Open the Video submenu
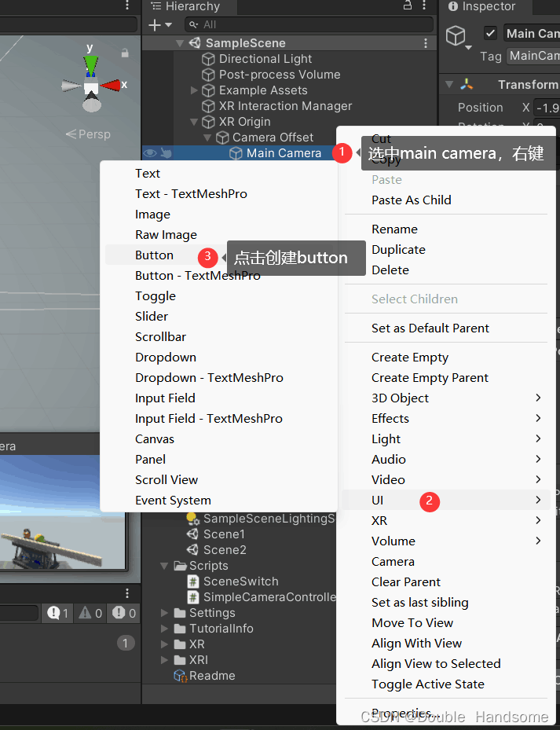This screenshot has width=560, height=730. 446,480
